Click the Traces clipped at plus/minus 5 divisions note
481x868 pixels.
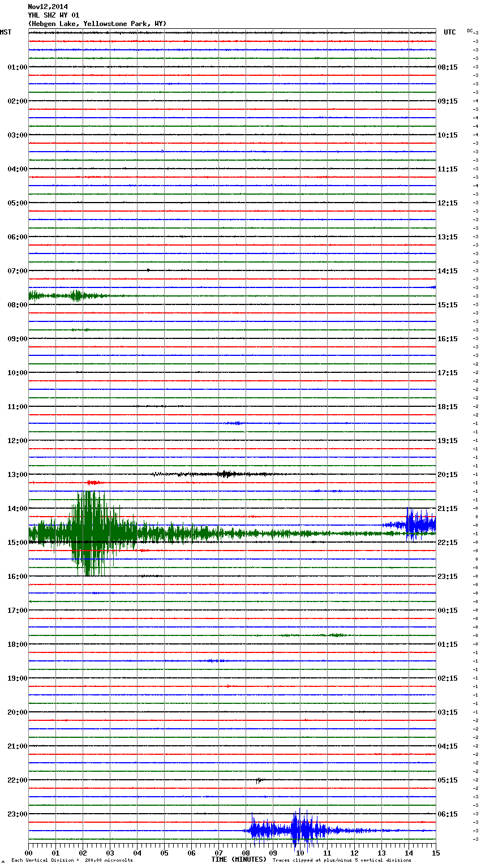pos(342,861)
